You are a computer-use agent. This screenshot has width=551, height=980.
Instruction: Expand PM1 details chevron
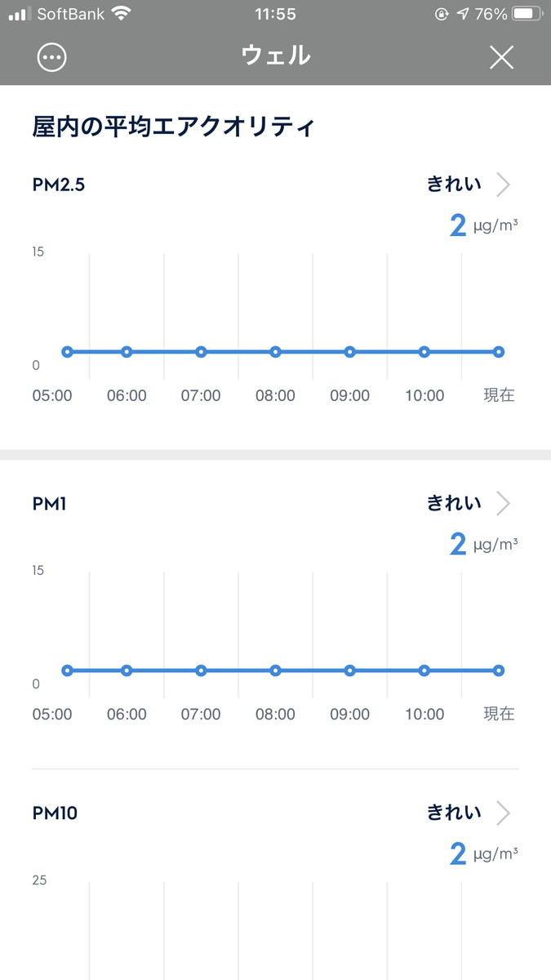pyautogui.click(x=503, y=503)
